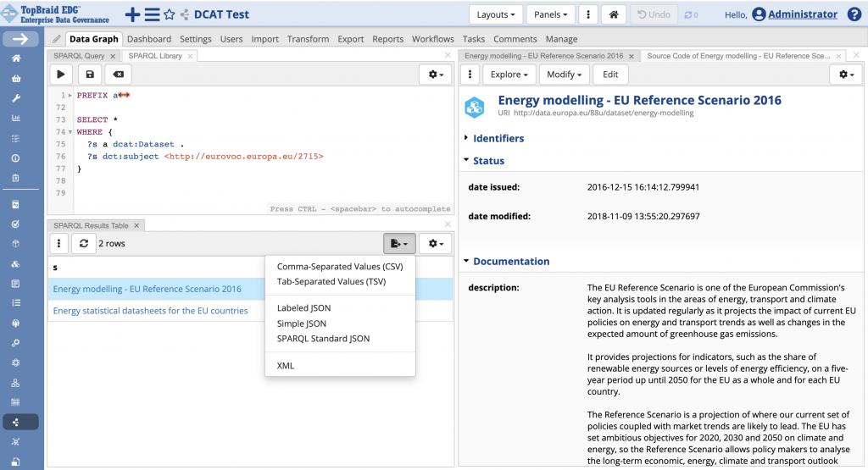Open the Transform tab
The height and width of the screenshot is (470, 868).
308,39
